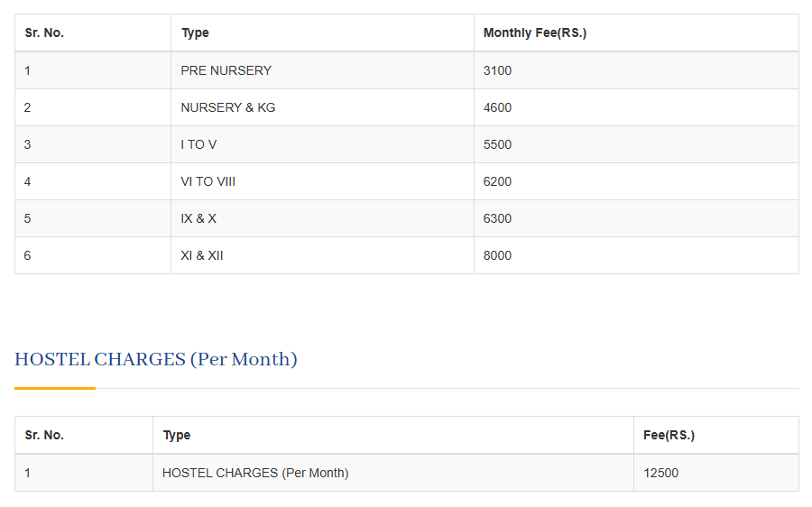This screenshot has height=507, width=812.
Task: Click the 'Fee(RS.)' header in the hostel table
Action: point(669,435)
